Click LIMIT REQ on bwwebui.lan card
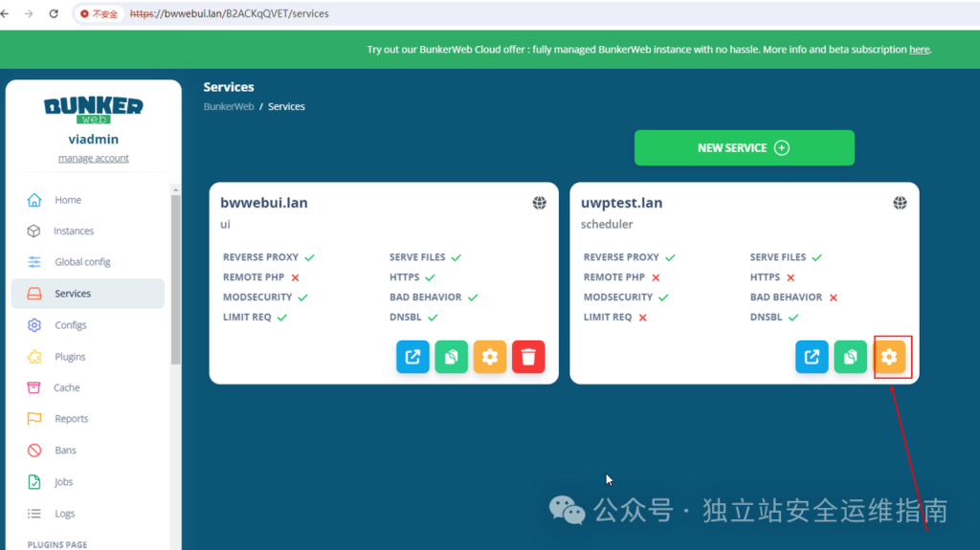Viewport: 980px width, 550px height. click(x=247, y=317)
